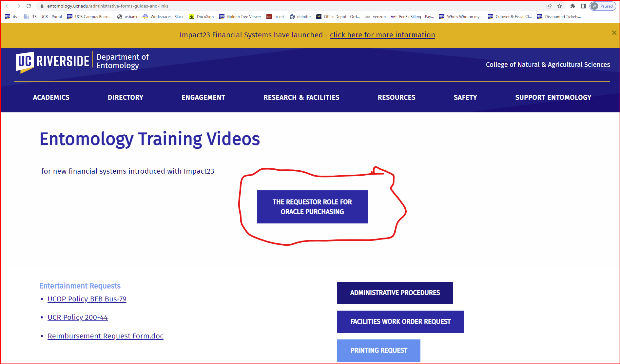Open the Academics navigation menu

pos(51,97)
